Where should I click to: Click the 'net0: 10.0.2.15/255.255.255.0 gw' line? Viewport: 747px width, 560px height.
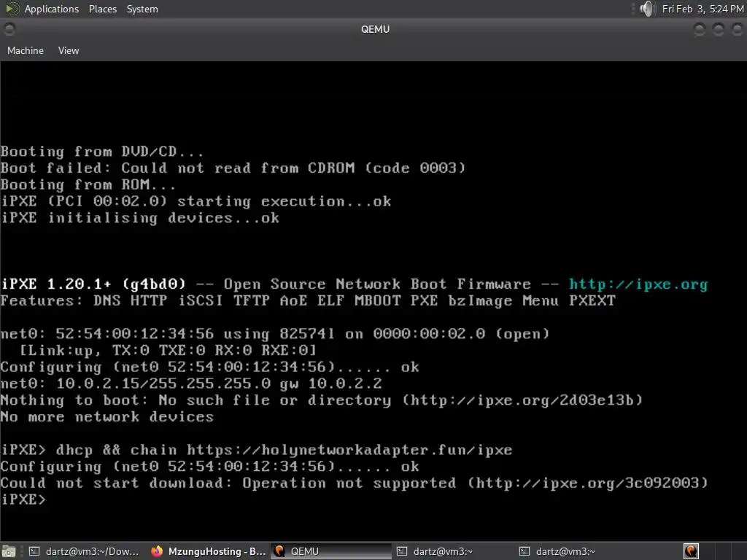coord(191,384)
